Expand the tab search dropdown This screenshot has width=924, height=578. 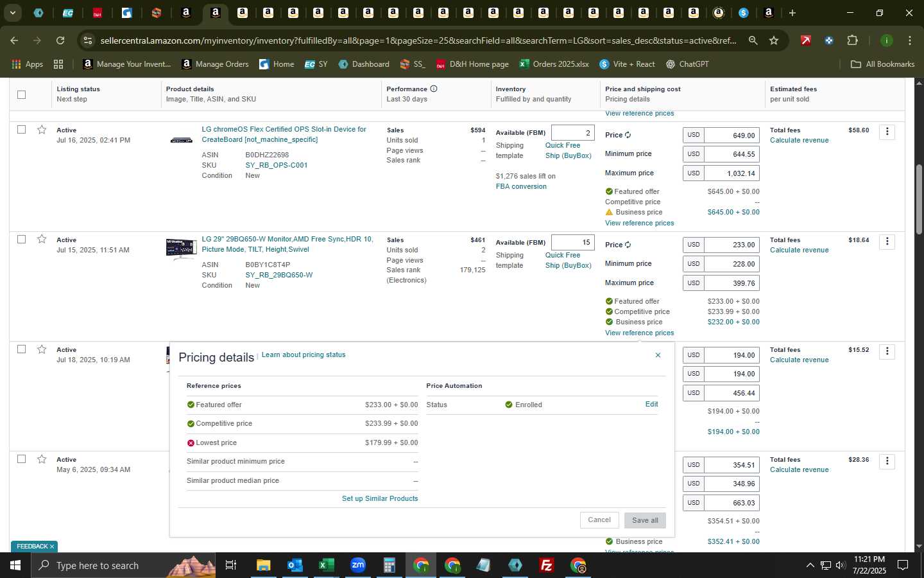tap(12, 12)
